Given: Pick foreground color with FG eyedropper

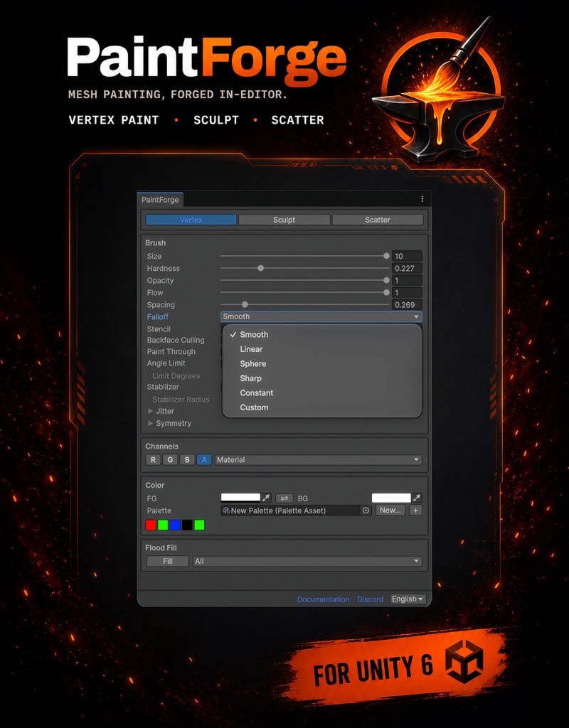Looking at the screenshot, I should (266, 498).
